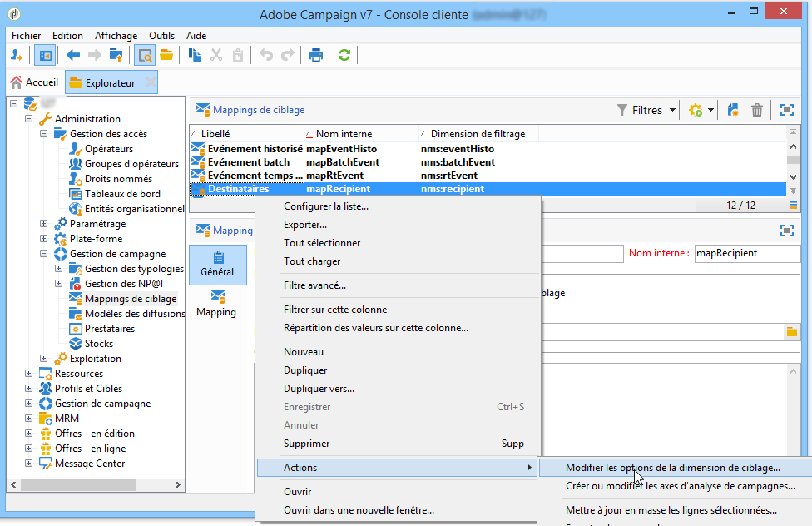Click the undo arrow icon

tap(266, 55)
